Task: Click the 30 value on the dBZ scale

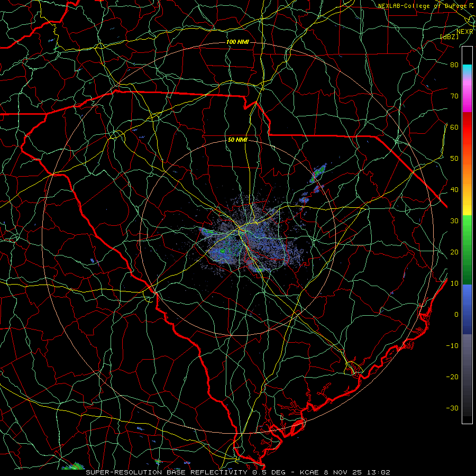Action: pos(454,221)
